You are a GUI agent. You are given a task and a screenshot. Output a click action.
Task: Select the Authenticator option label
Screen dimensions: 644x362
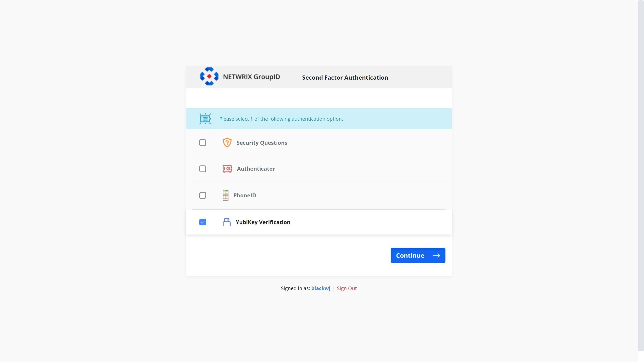click(x=256, y=169)
